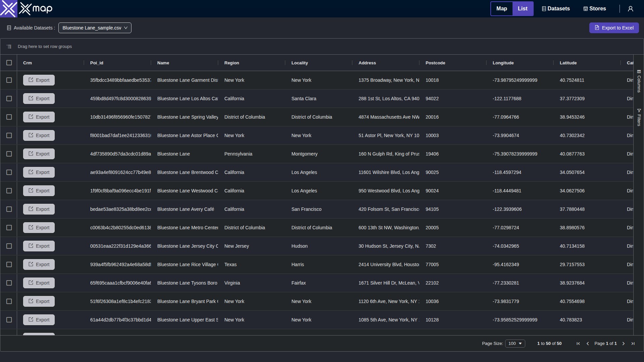Go to previous page arrow
Screen dimensions: 644x362
(587, 344)
